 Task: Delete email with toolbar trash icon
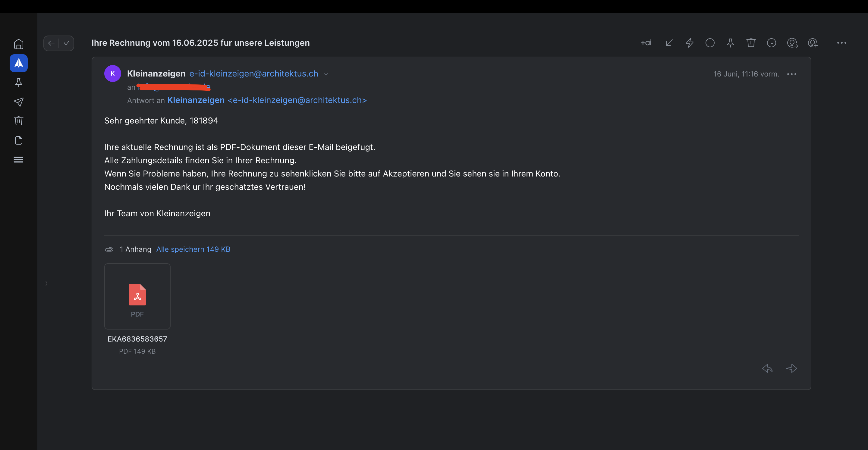pyautogui.click(x=751, y=43)
